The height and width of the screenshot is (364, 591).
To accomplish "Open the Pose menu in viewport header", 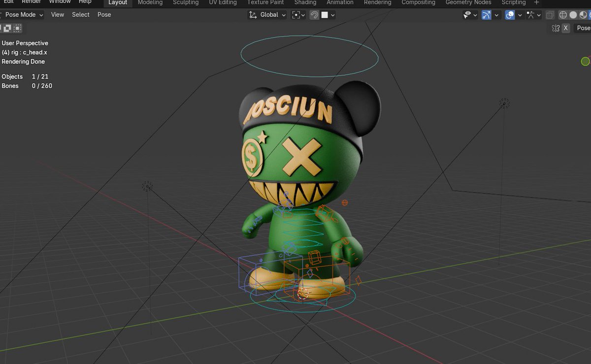I will point(104,15).
